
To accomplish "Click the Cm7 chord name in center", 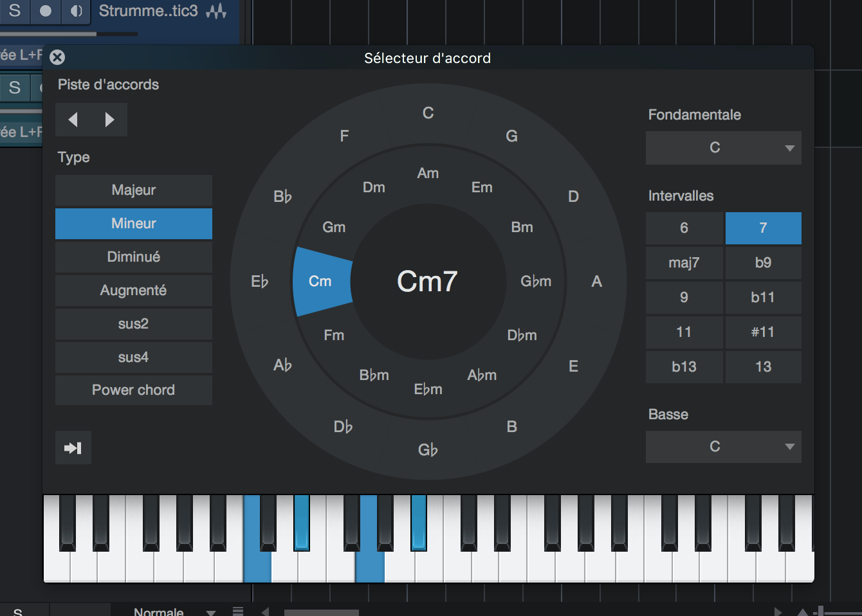I will point(428,281).
